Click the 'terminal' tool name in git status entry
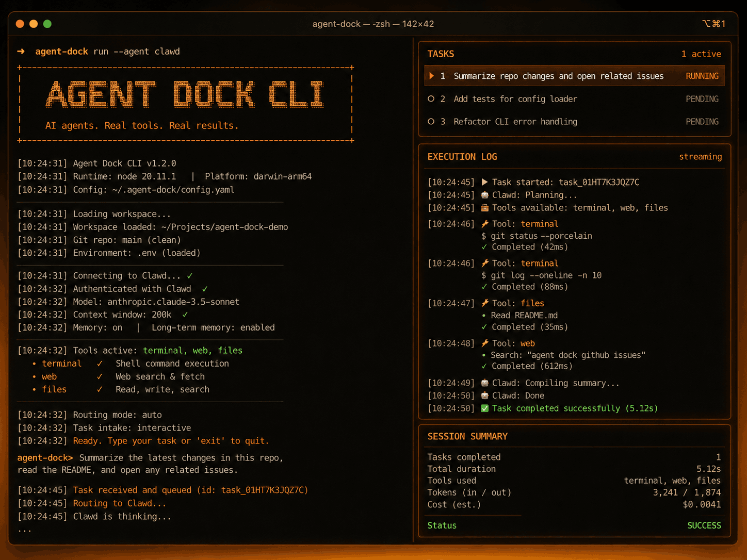Viewport: 747px width, 560px height. [x=540, y=224]
